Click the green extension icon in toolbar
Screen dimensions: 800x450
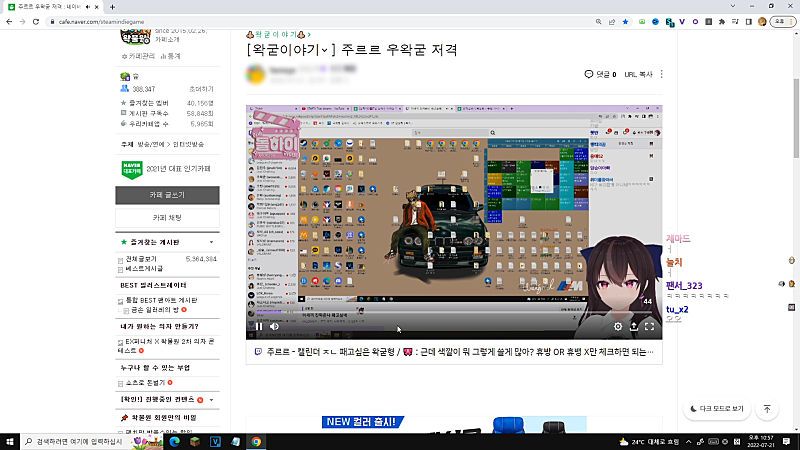coord(642,22)
